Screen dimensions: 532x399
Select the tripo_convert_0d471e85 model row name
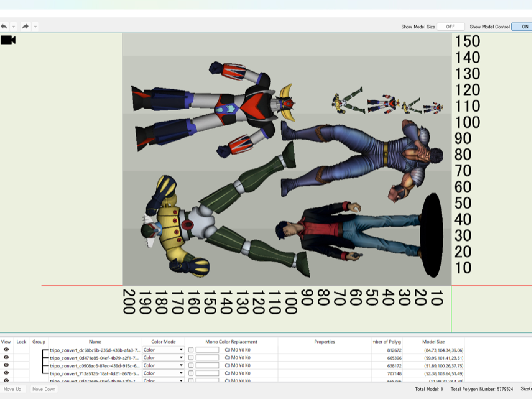pyautogui.click(x=95, y=358)
